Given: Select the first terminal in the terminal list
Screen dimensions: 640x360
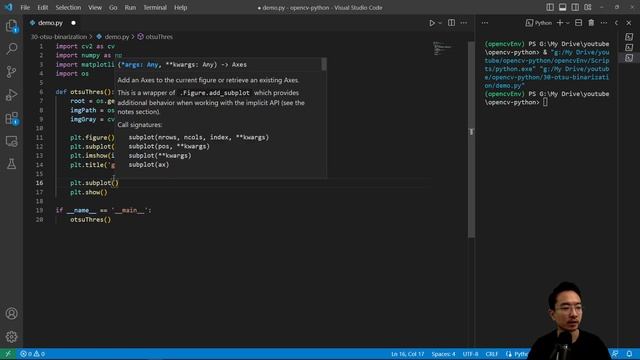Looking at the screenshot, I should point(629,37).
